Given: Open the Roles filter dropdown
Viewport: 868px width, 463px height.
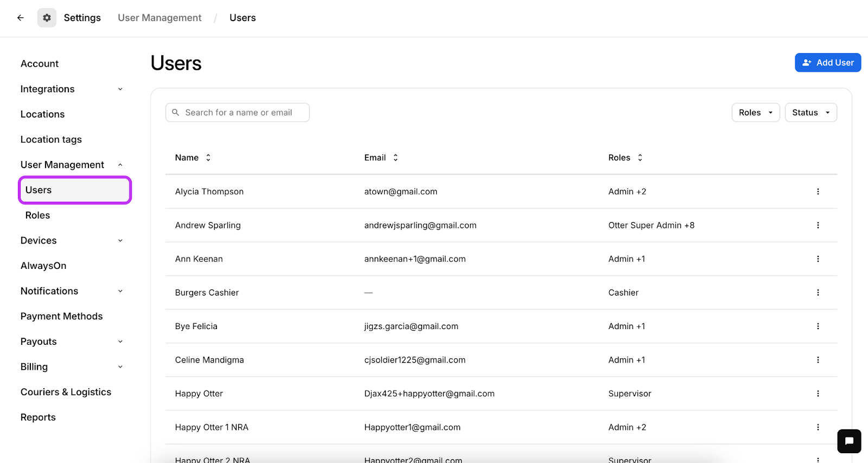Looking at the screenshot, I should pos(755,113).
